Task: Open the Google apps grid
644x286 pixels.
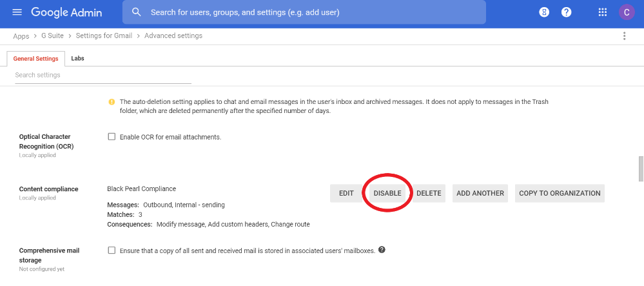Action: click(603, 12)
